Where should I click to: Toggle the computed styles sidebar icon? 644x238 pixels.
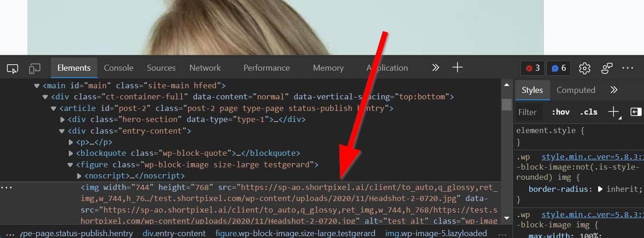point(636,112)
